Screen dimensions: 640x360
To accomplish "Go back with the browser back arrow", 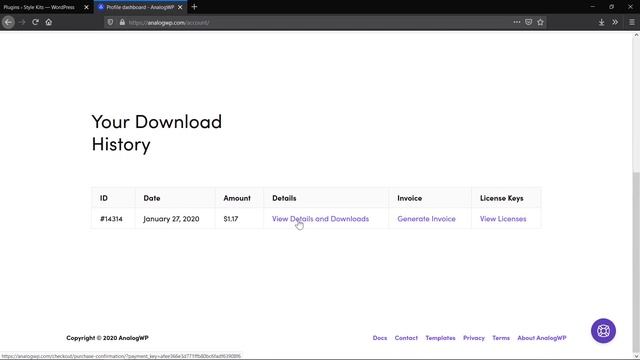I will point(8,22).
